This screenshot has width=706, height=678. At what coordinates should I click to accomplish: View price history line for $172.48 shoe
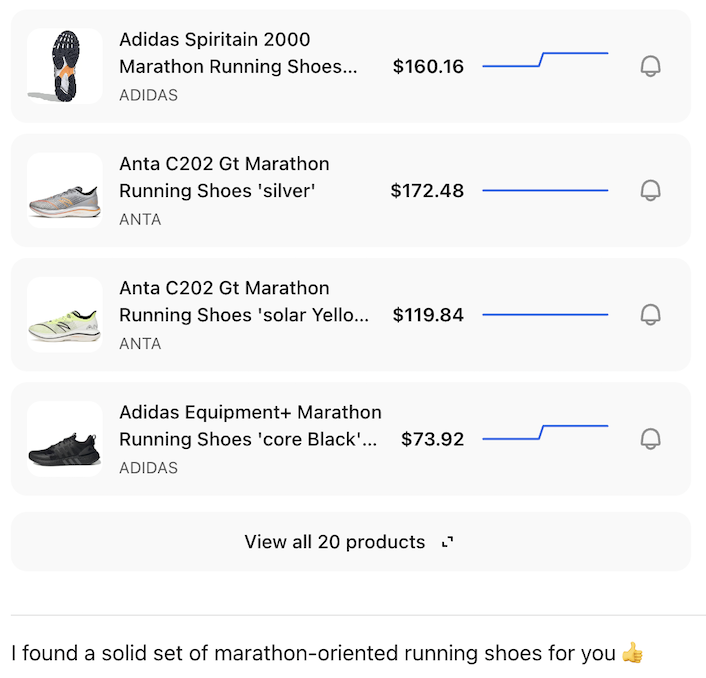[x=545, y=190]
